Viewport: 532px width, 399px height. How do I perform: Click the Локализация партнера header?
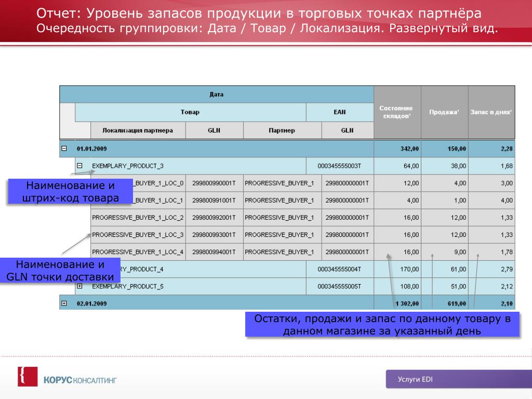point(138,130)
